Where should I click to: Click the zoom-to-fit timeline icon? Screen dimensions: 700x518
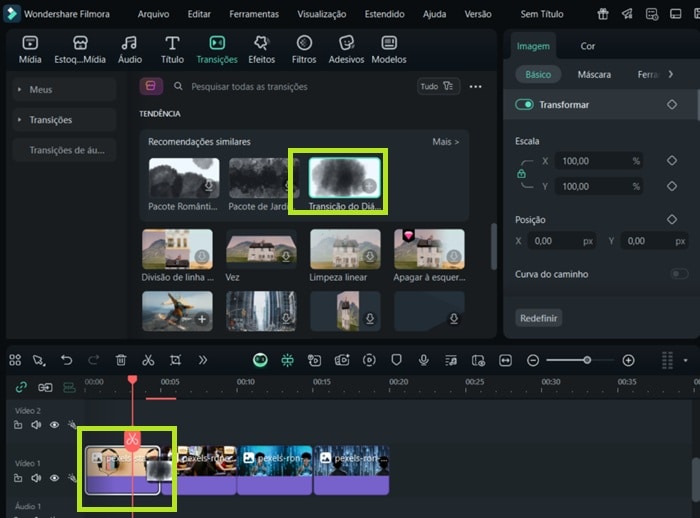[x=505, y=360]
